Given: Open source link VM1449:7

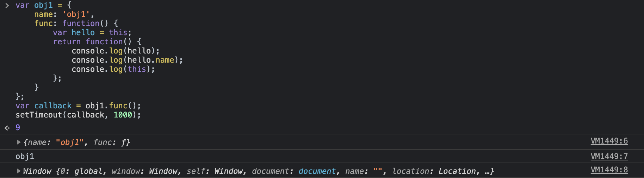Looking at the screenshot, I should coord(609,156).
